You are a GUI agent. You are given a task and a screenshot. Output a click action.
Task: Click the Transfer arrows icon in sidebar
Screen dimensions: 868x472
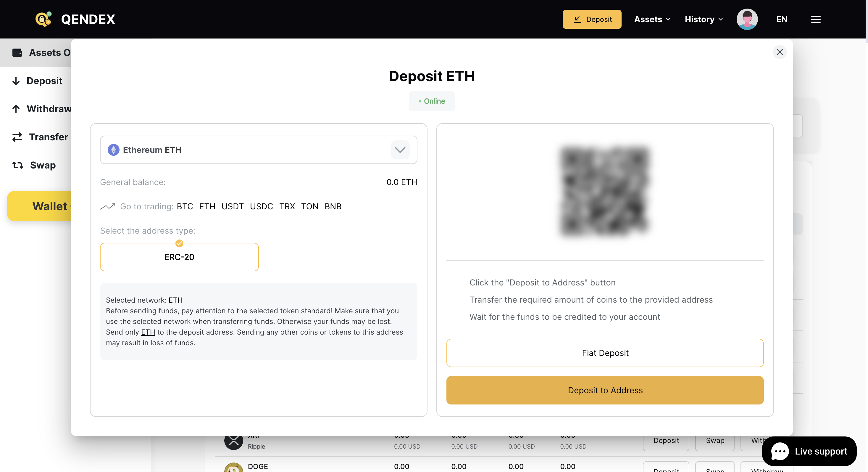click(x=17, y=137)
